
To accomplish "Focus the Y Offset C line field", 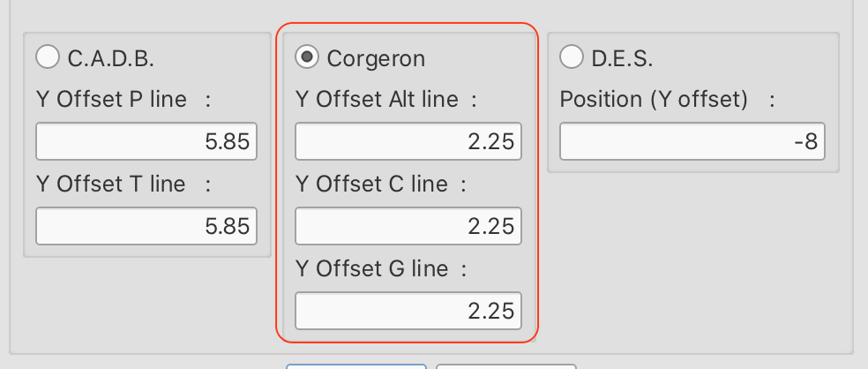I will 408,227.
